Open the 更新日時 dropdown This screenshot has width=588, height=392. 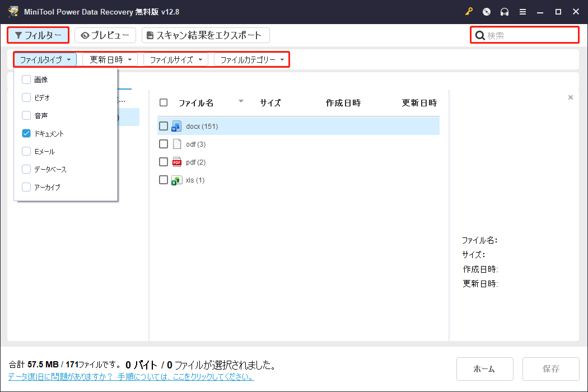(110, 59)
